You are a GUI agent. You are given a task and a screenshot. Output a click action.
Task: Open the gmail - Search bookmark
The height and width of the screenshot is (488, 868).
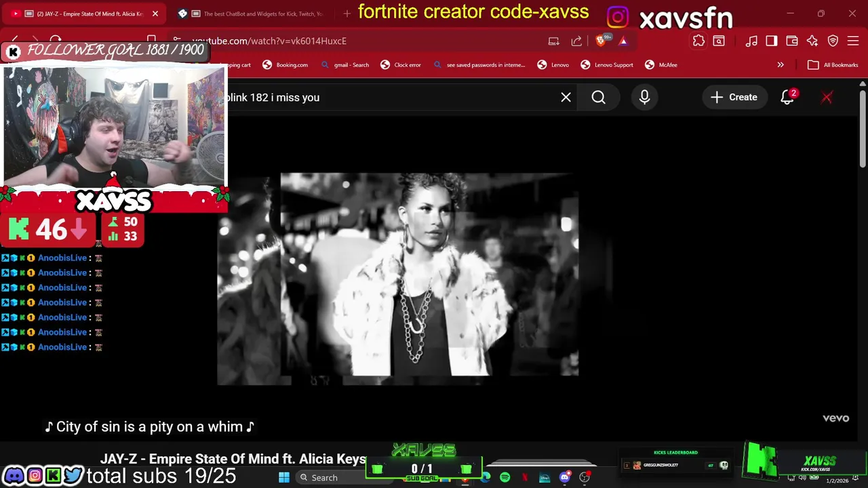point(345,65)
